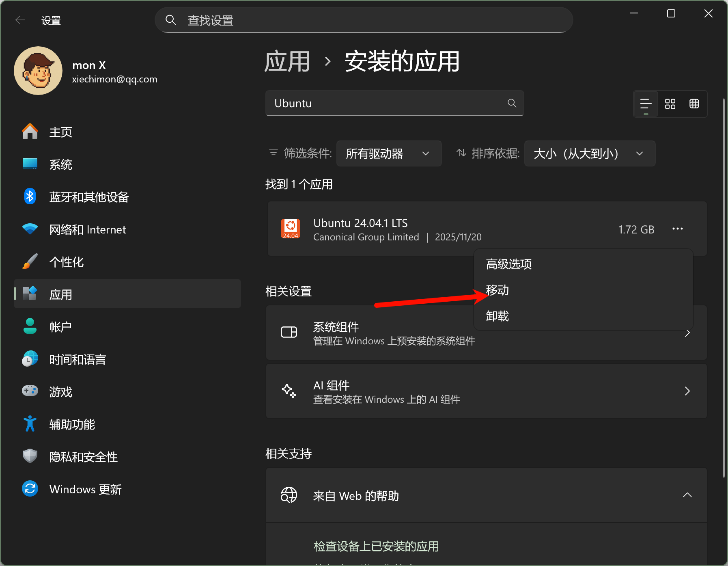Open 帐户 account icon
This screenshot has height=566, width=728.
30,326
